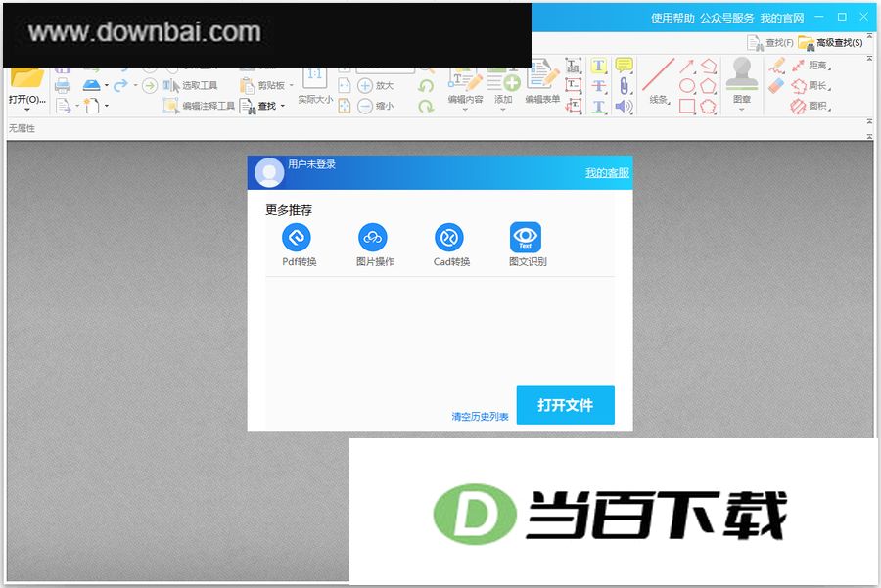The image size is (881, 588).
Task: Click the Print icon
Action: point(63,85)
